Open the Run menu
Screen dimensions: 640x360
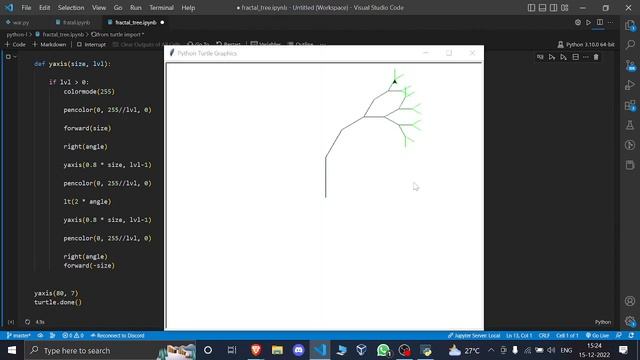point(136,8)
